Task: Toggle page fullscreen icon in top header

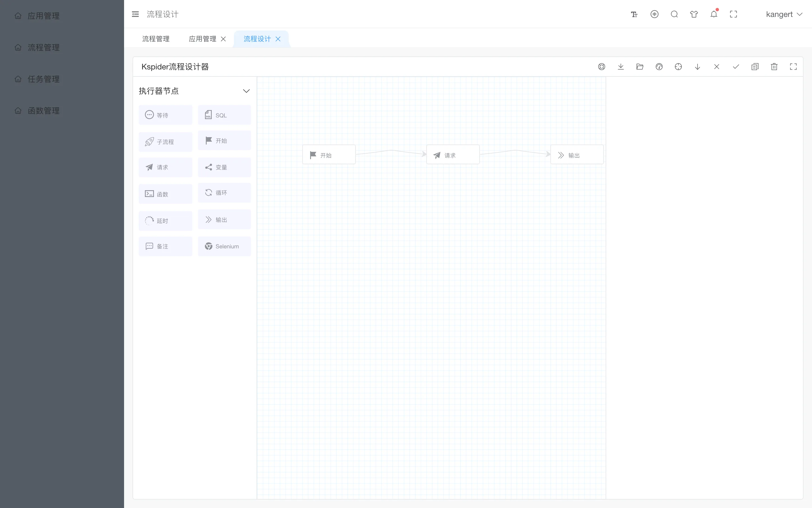Action: point(734,14)
